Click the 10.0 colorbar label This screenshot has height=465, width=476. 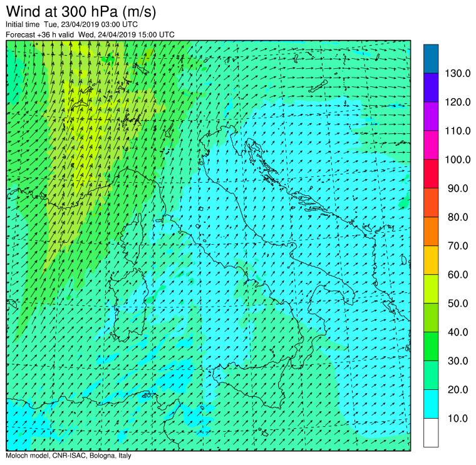tap(458, 418)
